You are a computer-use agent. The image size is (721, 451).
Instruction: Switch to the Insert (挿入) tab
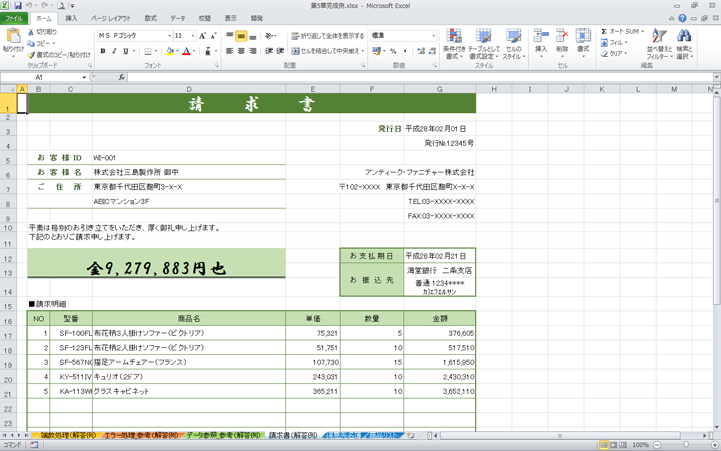click(71, 18)
